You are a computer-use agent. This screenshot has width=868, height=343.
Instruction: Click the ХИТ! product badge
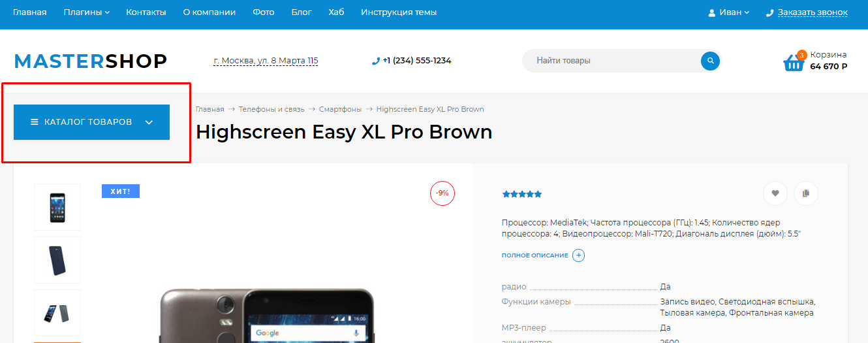coord(120,191)
